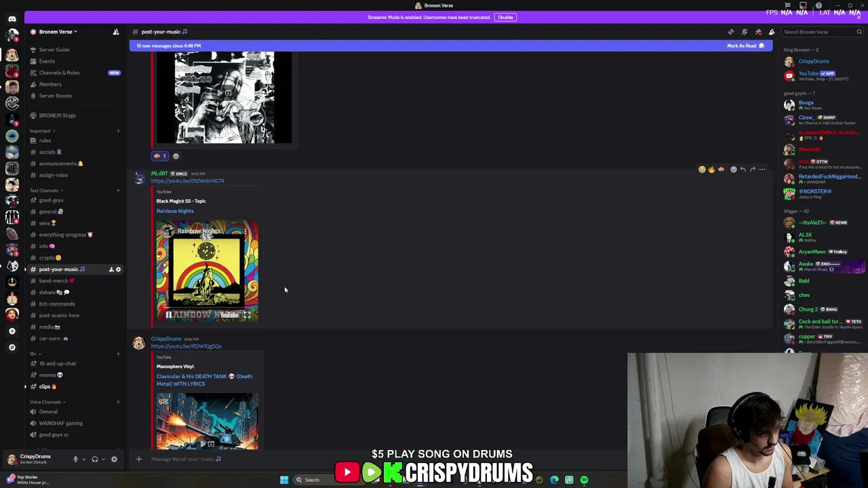Image resolution: width=868 pixels, height=488 pixels.
Task: Open Discover servers compass icon
Action: pyautogui.click(x=12, y=347)
